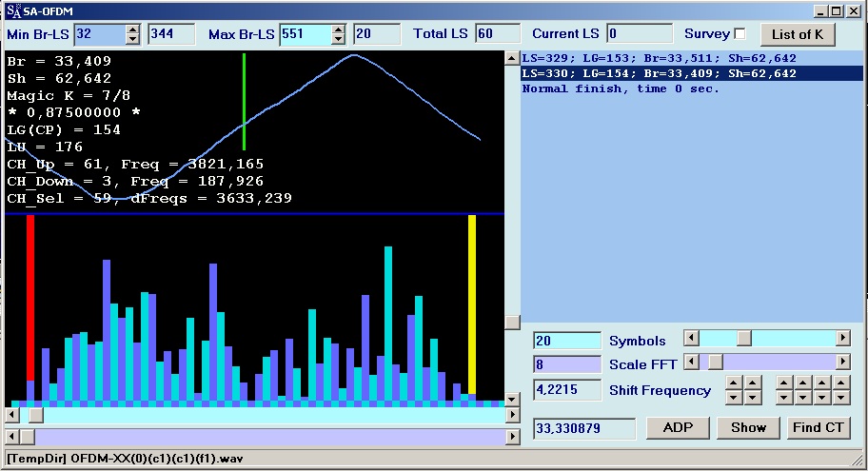
Task: Enable the Survey checkbox
Action: (x=740, y=34)
